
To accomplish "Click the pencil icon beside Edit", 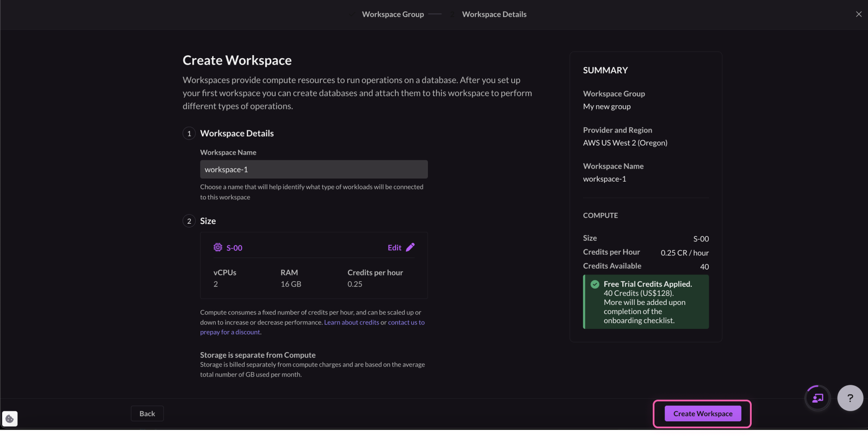I will 410,247.
